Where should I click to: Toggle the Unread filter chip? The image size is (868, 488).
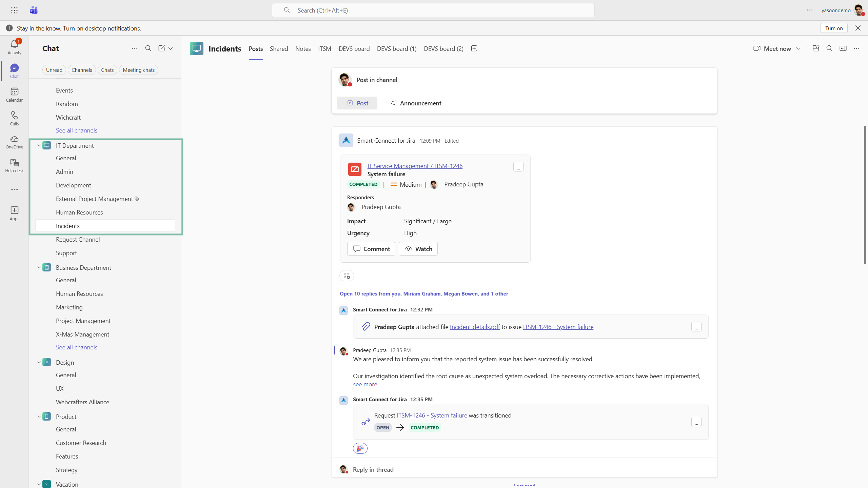click(x=54, y=70)
